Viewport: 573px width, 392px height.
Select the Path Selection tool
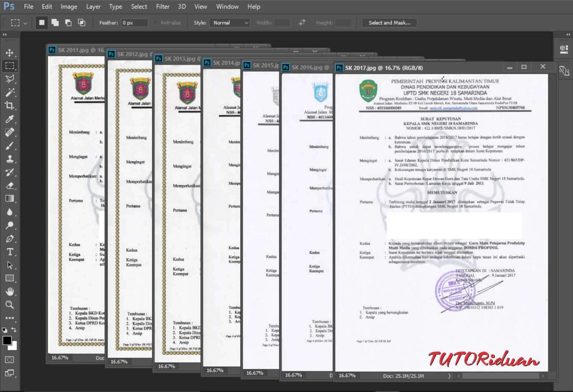(10, 265)
